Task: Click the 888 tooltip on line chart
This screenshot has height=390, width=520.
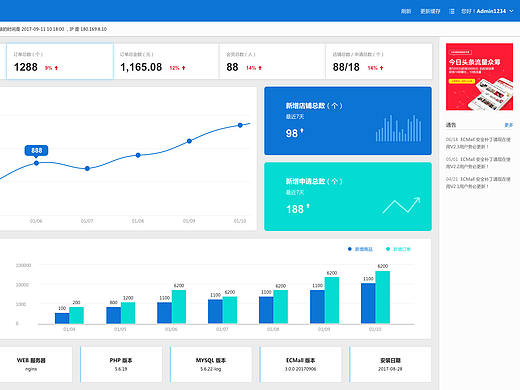Action: coord(36,150)
